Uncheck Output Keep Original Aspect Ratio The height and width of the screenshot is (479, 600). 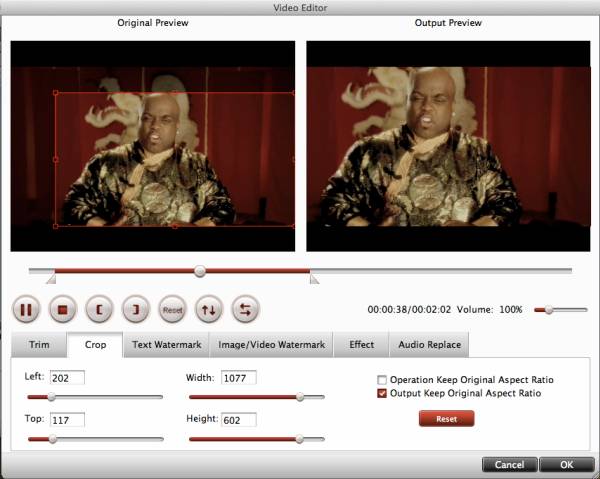coord(382,393)
